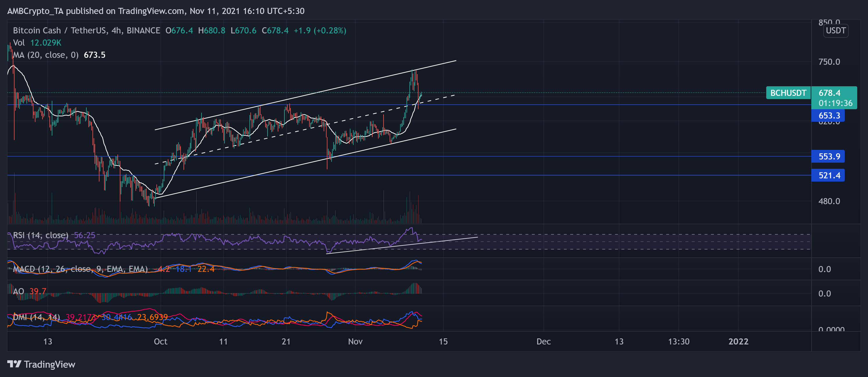
Task: Click the Nov date label on time axis
Action: (x=355, y=341)
